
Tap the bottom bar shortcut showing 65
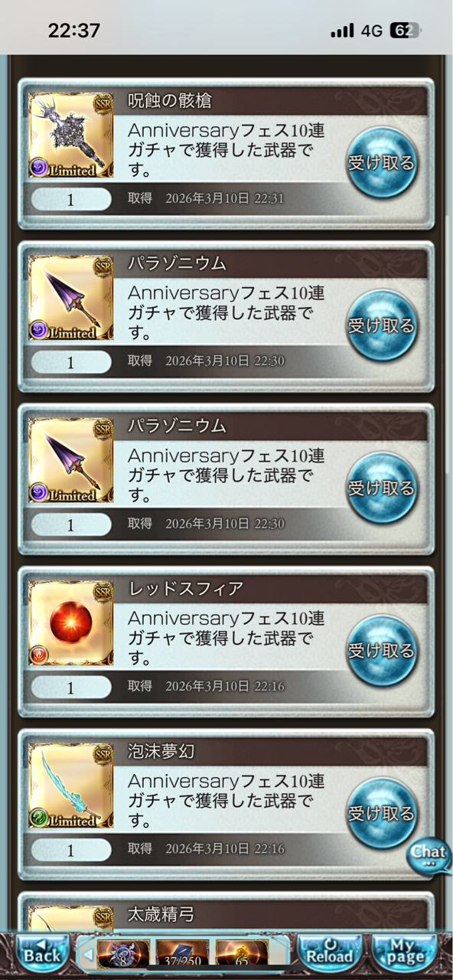[x=242, y=955]
